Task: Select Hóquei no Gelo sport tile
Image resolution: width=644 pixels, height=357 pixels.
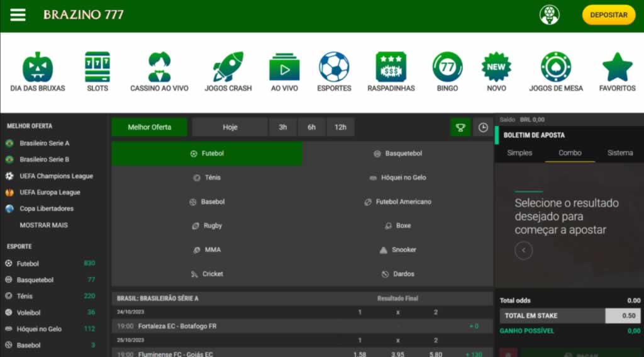Action: 398,178
